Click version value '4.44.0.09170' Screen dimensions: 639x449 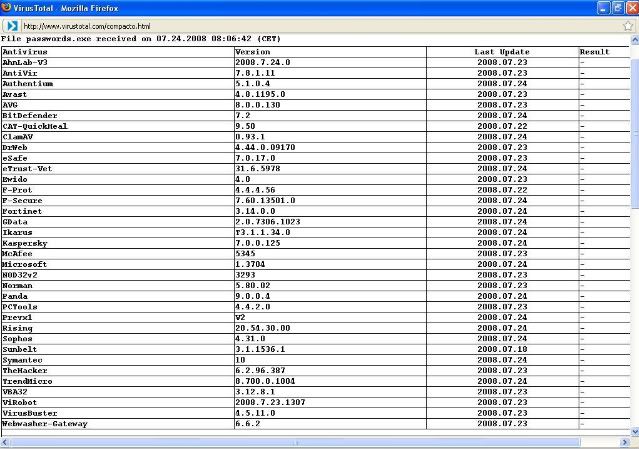point(265,147)
